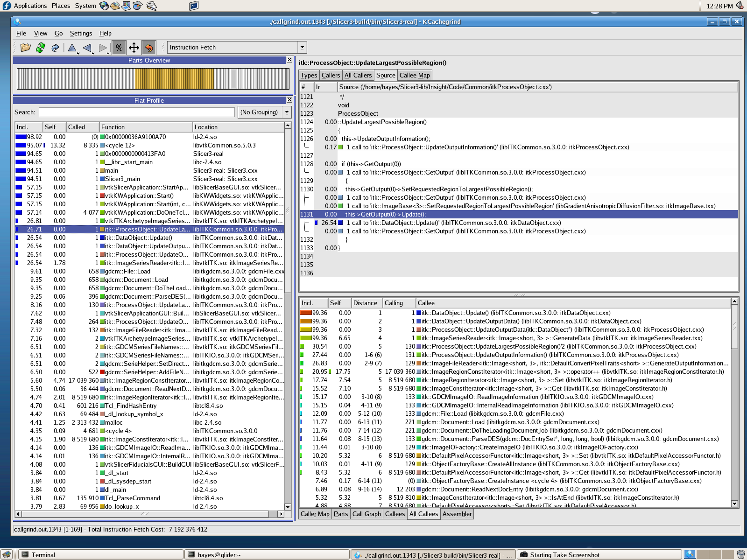This screenshot has height=560, width=747.
Task: Close the Parts Overview panel
Action: click(289, 60)
